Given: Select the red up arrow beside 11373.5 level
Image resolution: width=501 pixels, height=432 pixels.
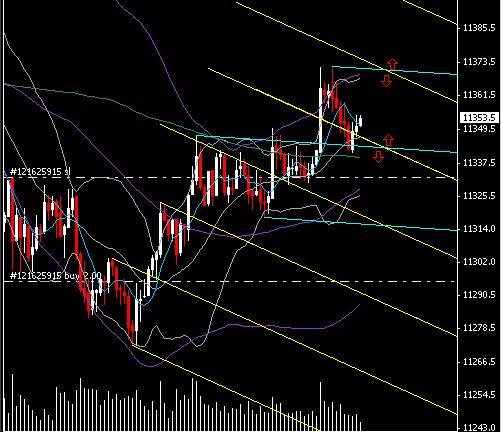Looking at the screenshot, I should click(392, 64).
